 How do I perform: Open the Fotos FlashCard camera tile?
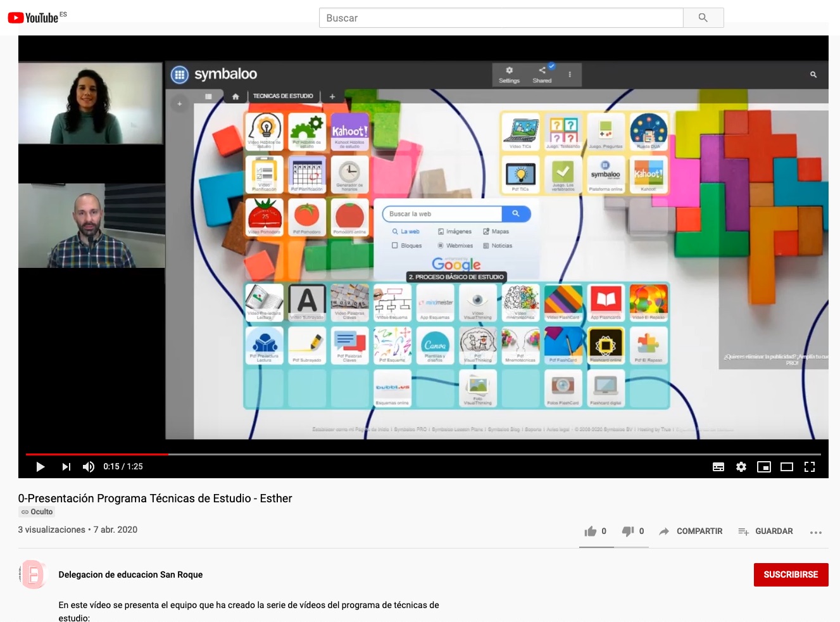[x=563, y=388]
